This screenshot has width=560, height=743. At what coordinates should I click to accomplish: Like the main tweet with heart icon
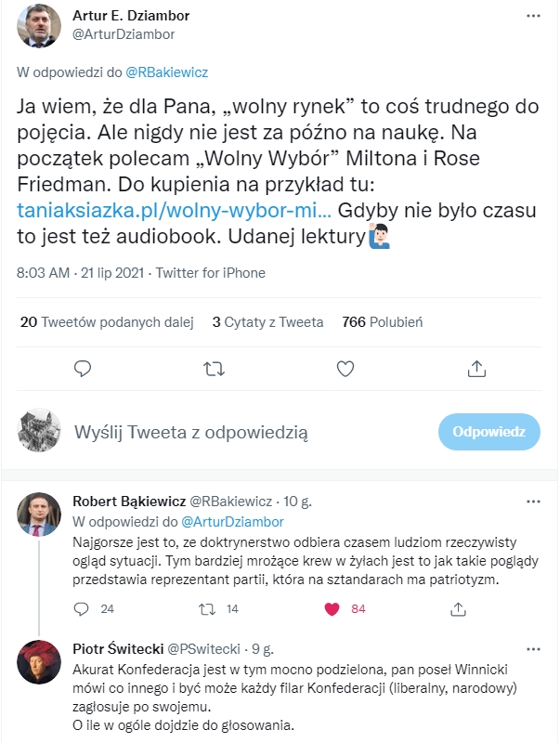click(x=345, y=369)
